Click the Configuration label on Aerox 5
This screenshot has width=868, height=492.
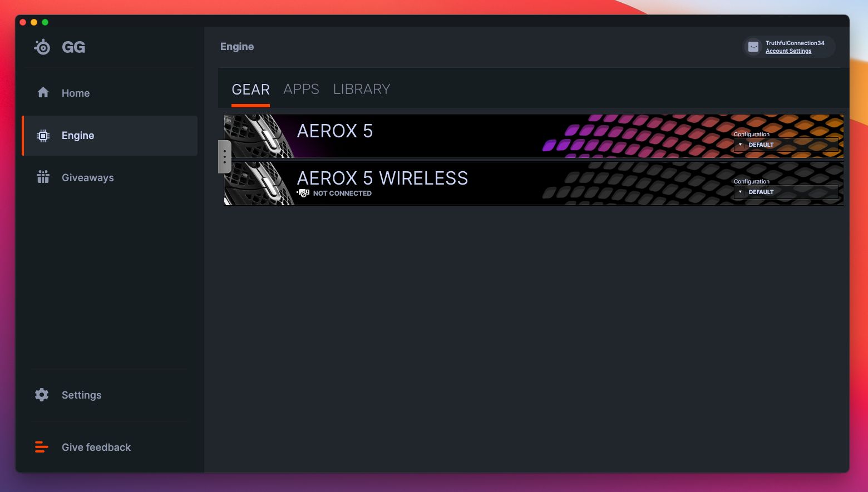(752, 134)
